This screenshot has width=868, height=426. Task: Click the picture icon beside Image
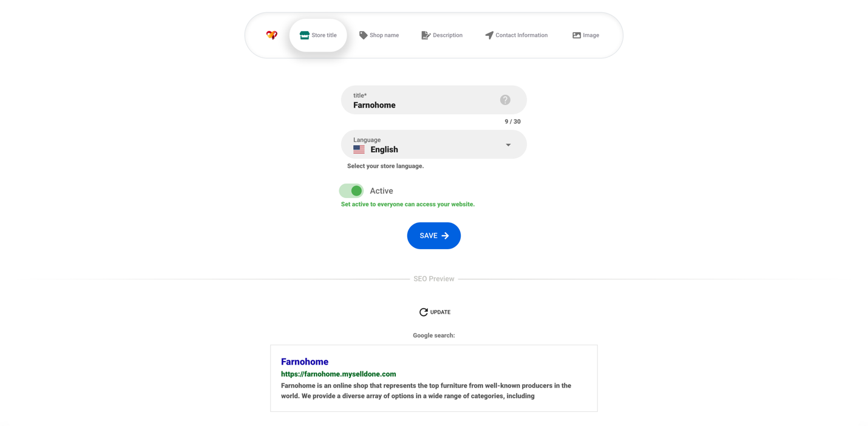[x=577, y=35]
